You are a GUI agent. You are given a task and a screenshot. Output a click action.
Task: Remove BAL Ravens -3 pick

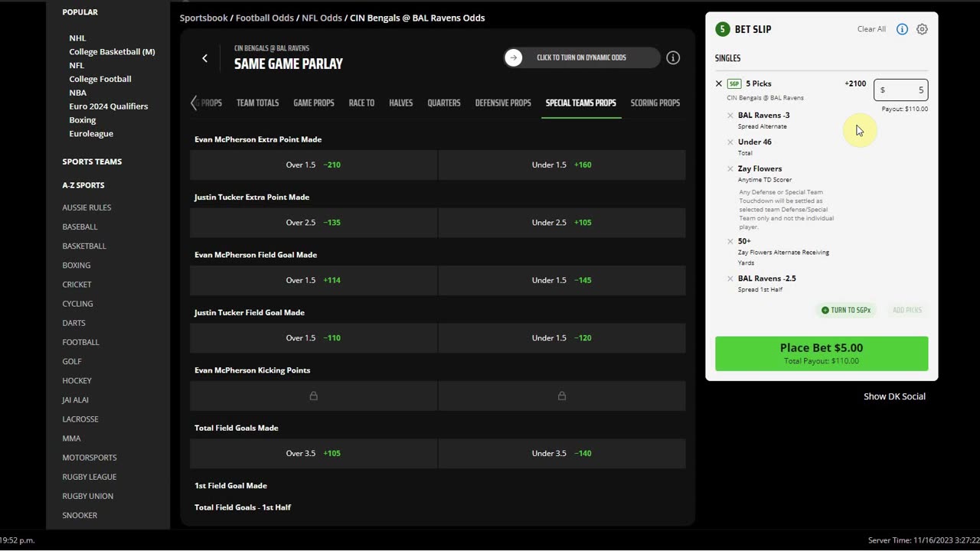point(730,116)
